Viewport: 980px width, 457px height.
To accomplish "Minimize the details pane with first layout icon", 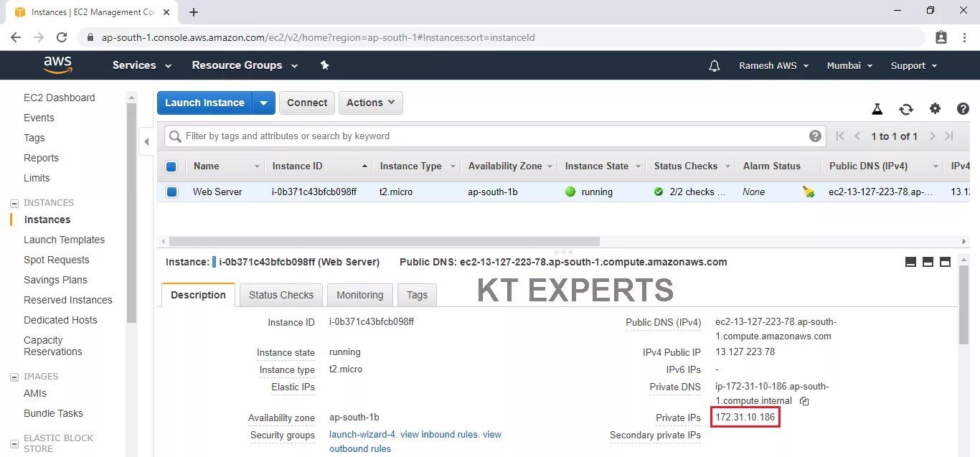I will pyautogui.click(x=910, y=262).
